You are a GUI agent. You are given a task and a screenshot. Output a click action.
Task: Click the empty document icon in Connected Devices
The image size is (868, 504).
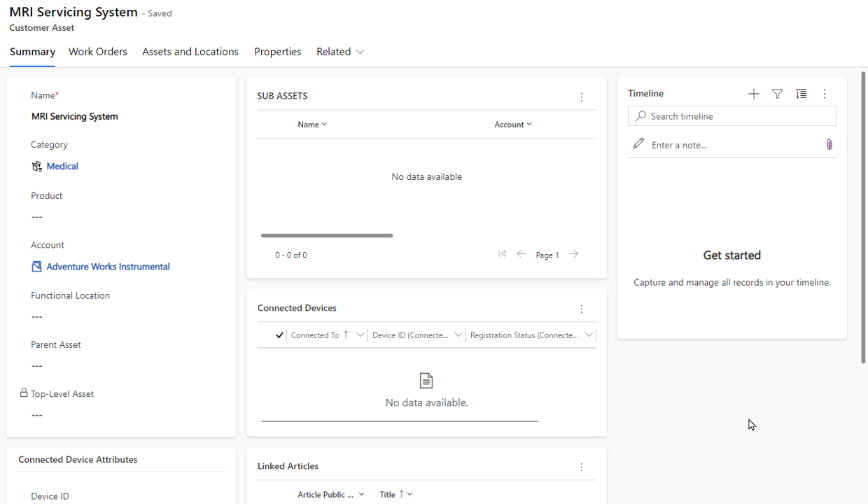tap(426, 380)
